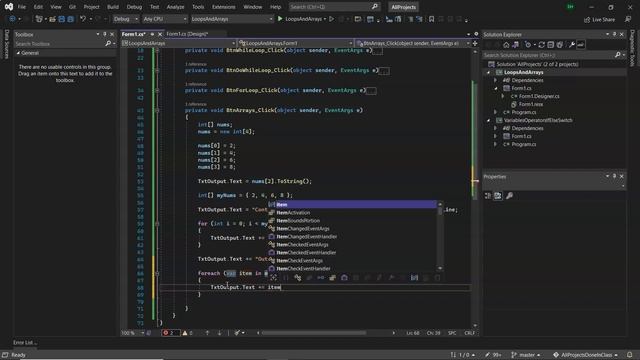Open the File menu
Screen dimensions: 640x360
[22, 7]
